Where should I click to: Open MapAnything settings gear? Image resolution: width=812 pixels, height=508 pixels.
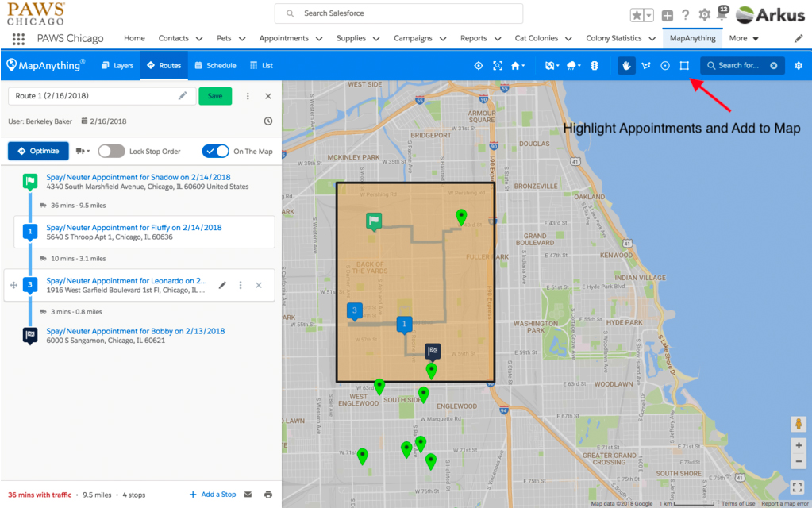coord(799,66)
